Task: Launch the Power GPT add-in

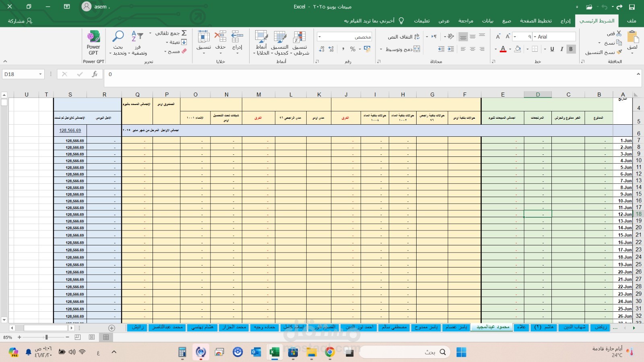Action: (93, 43)
